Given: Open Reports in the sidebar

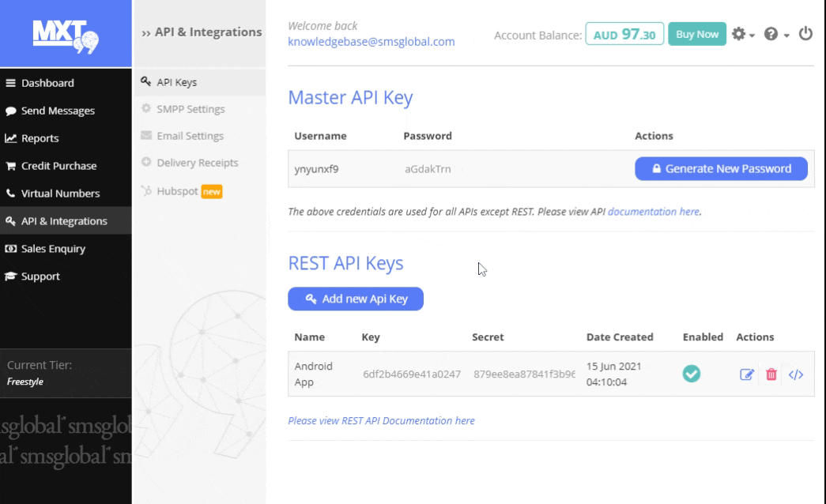Looking at the screenshot, I should tap(40, 138).
